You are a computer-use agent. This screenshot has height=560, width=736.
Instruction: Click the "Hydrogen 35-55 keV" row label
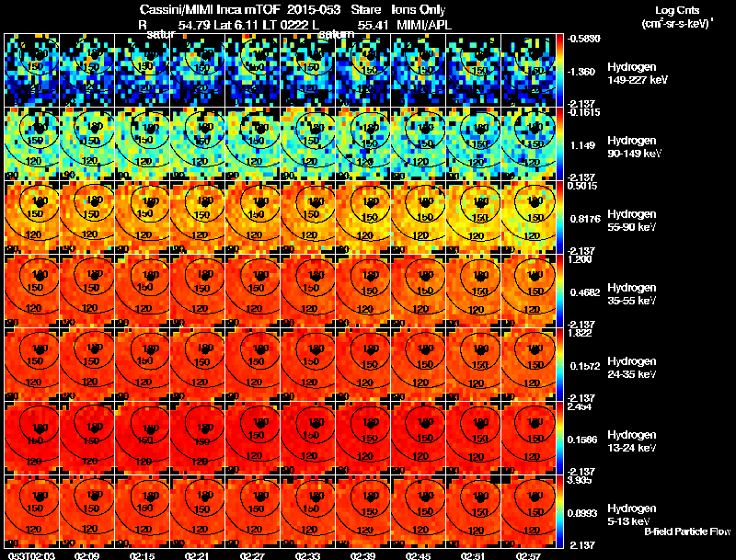tap(632, 294)
